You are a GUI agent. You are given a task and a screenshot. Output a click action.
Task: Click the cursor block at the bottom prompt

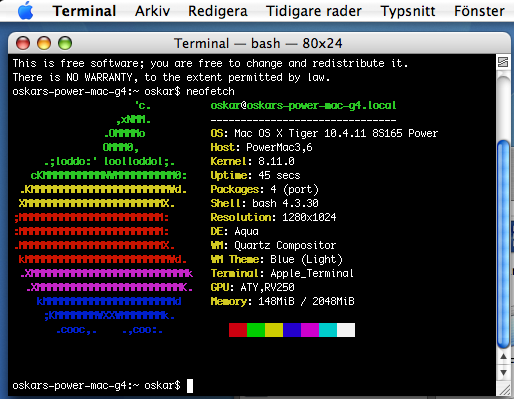point(190,386)
